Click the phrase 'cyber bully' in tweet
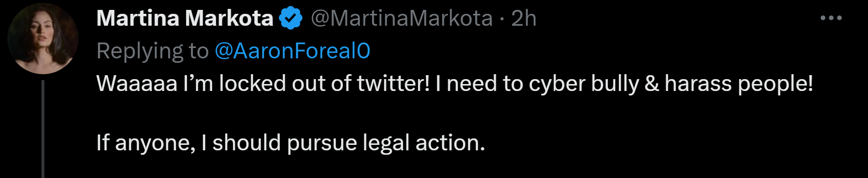The image size is (868, 178). click(584, 84)
